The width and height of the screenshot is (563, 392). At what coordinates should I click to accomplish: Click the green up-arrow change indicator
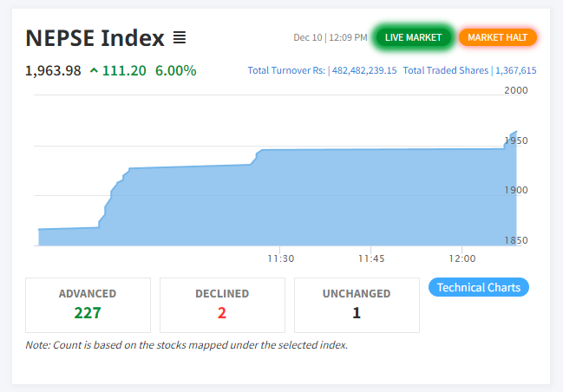(94, 71)
